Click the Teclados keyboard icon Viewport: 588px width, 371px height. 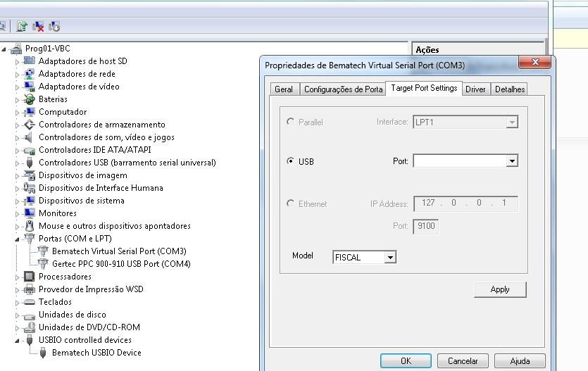click(30, 302)
